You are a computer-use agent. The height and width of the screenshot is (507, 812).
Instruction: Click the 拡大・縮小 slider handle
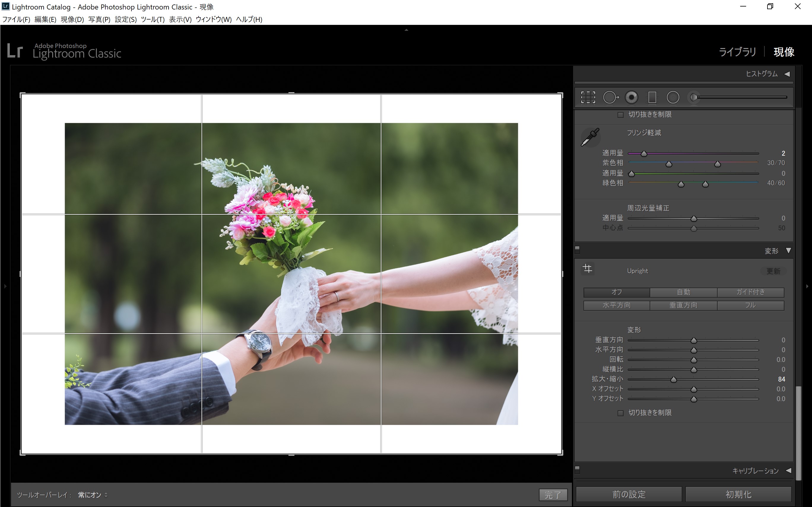(x=673, y=380)
